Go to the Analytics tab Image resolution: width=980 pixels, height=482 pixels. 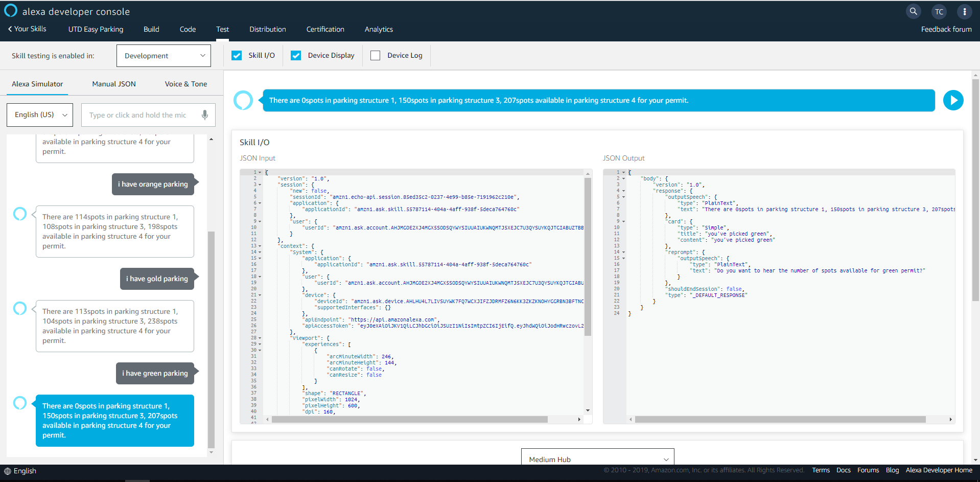[x=379, y=29]
